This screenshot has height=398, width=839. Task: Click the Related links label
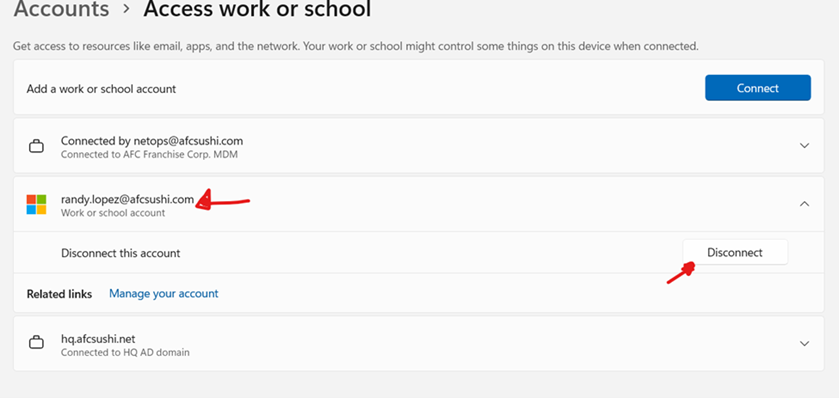(59, 294)
